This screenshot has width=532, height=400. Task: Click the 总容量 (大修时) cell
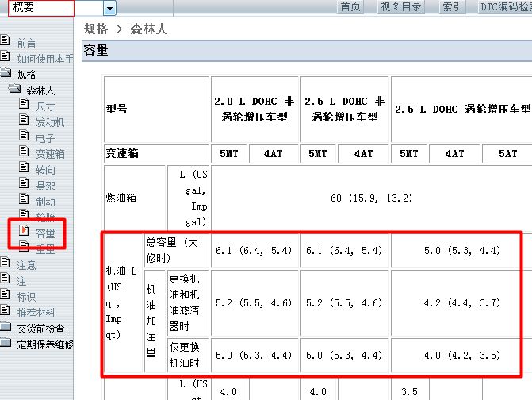coord(177,251)
